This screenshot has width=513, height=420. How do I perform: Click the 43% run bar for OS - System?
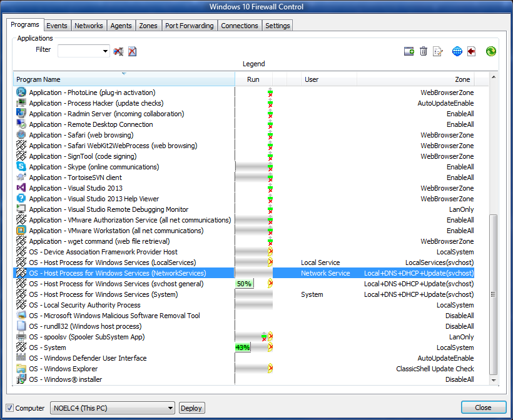click(243, 347)
